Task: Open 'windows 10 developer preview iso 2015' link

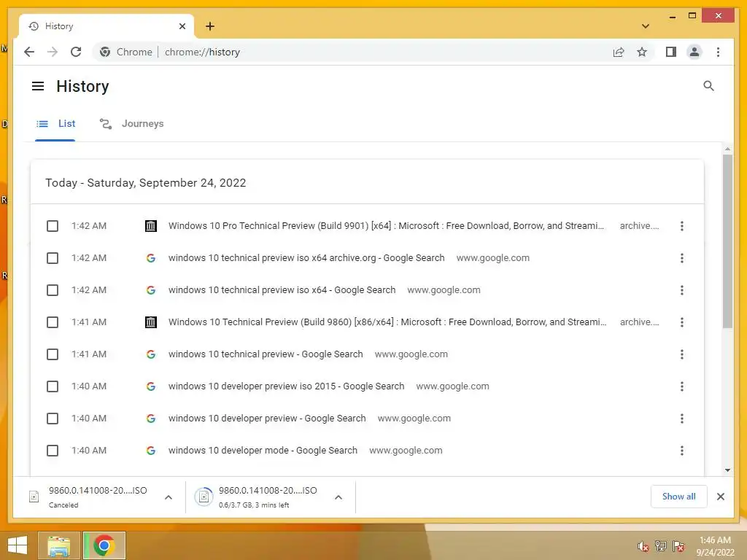Action: [x=286, y=386]
